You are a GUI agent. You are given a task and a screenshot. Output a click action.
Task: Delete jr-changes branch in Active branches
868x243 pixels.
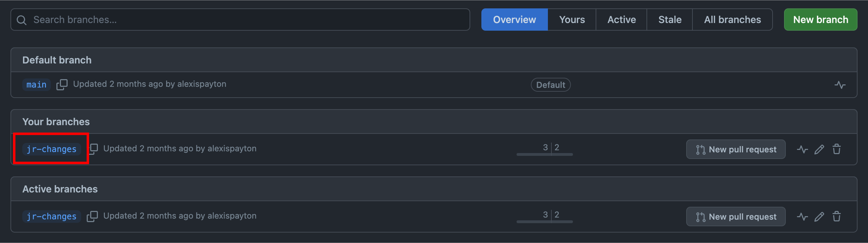pyautogui.click(x=837, y=217)
